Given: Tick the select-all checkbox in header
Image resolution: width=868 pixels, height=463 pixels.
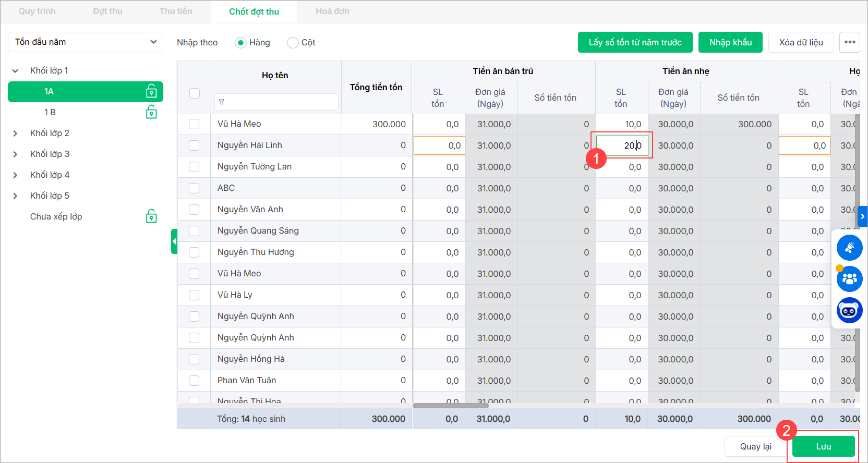Looking at the screenshot, I should [x=195, y=93].
